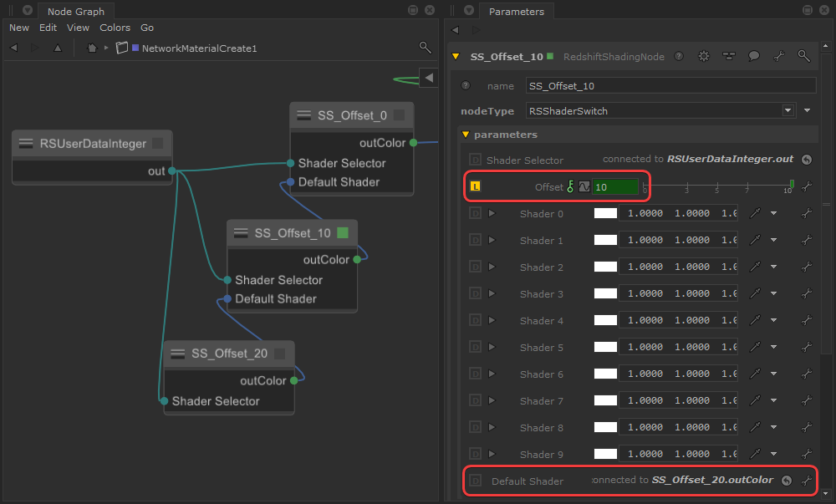Open the extra arrow menu beside nodeType
This screenshot has width=836, height=504.
(x=808, y=110)
